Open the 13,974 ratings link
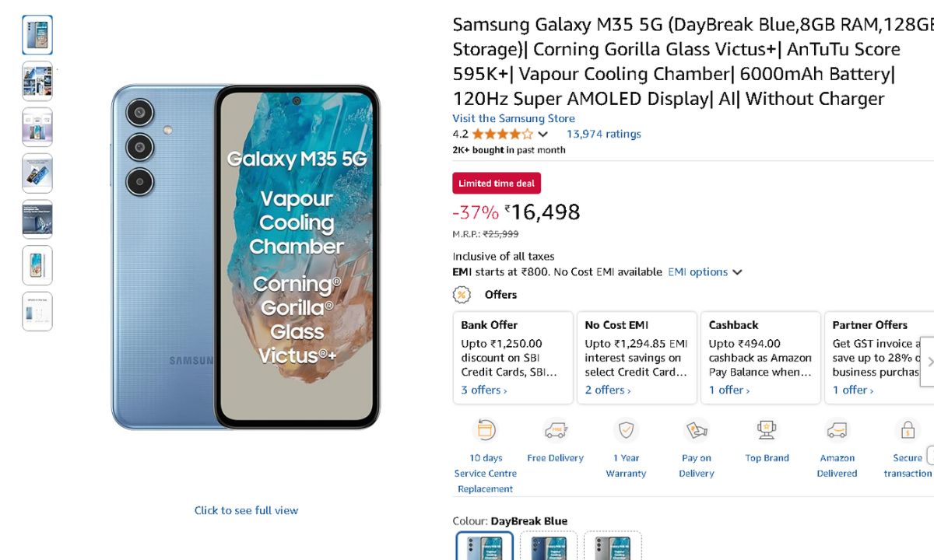934x560 pixels. point(603,134)
